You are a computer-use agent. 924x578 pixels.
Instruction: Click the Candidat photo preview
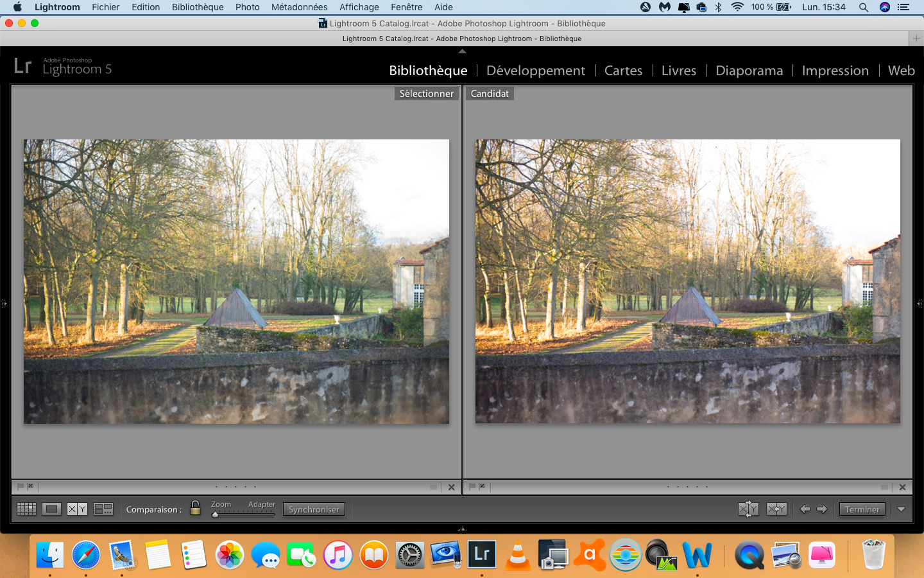coord(687,281)
